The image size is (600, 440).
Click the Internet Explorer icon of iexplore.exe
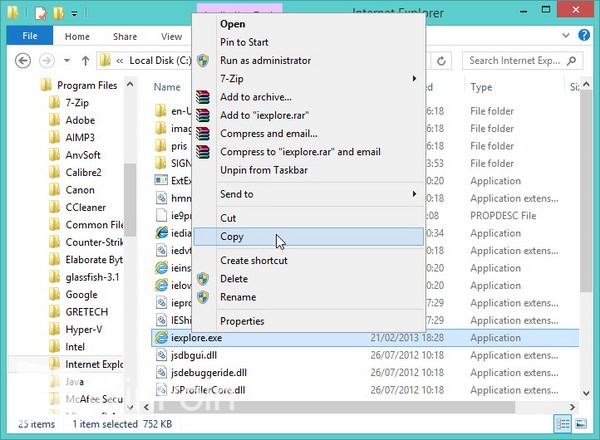161,337
